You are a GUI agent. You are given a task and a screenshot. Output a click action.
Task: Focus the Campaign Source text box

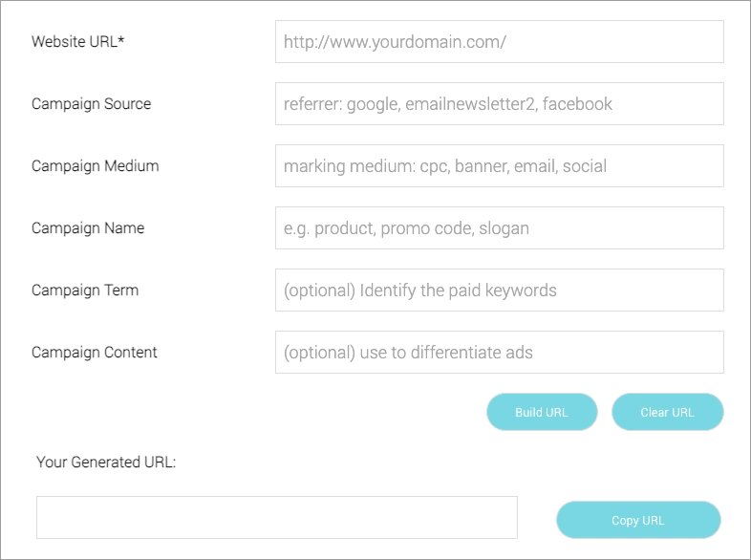click(x=500, y=104)
